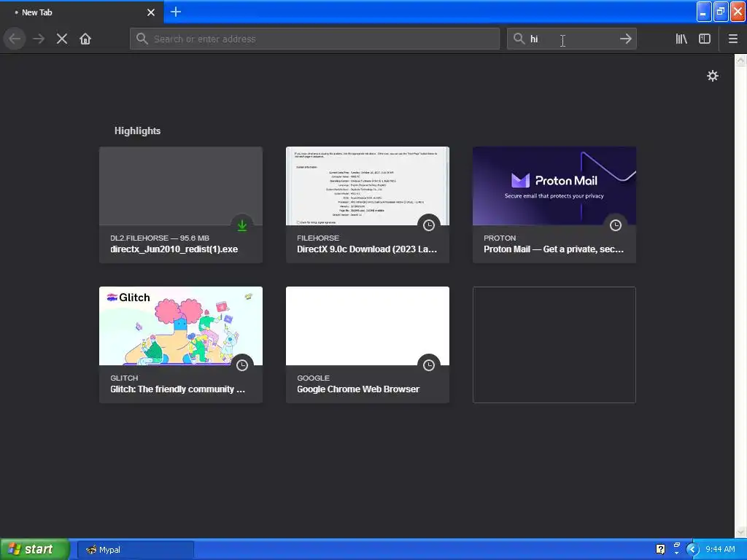Click history clock icon on Google card
Image resolution: width=747 pixels, height=560 pixels.
tap(429, 365)
